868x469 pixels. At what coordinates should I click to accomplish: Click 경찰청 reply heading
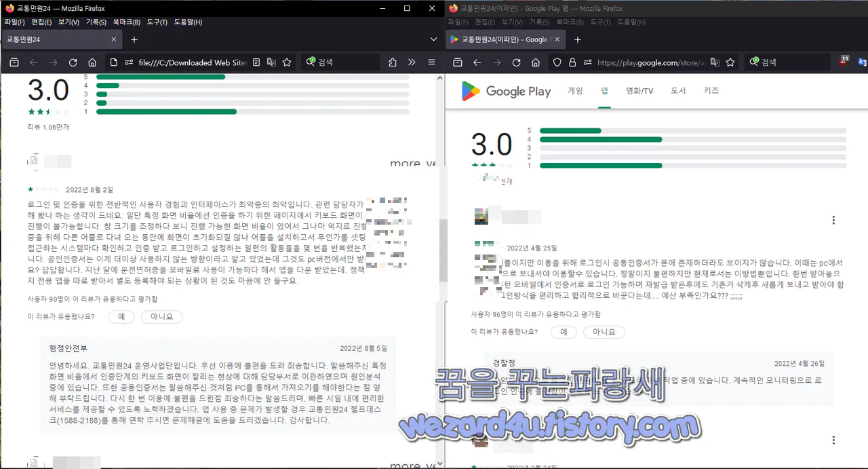504,363
